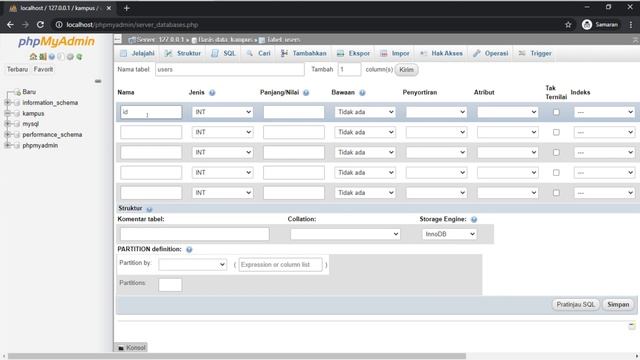Toggle Tak Ternilai checkbox in second row
Screen dimensions: 640x360
coord(556,132)
